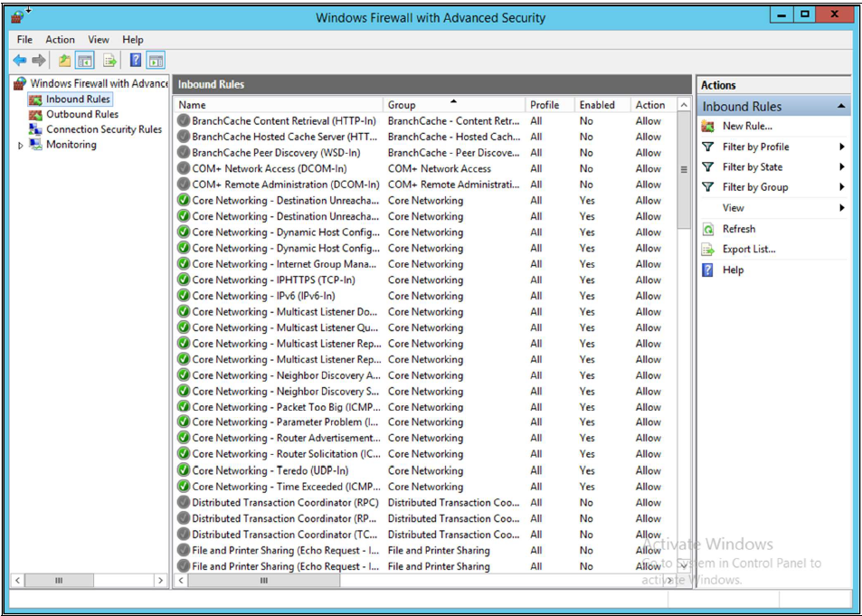Click the Forward arrow toolbar icon
Viewport: 862px width, 616px height.
(38, 61)
